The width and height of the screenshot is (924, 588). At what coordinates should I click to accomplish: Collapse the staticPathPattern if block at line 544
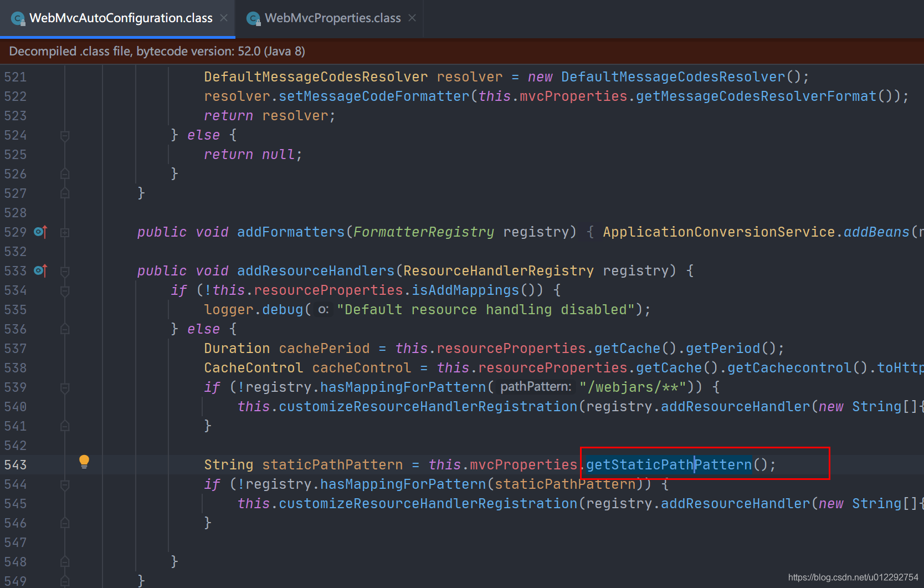[x=65, y=485]
